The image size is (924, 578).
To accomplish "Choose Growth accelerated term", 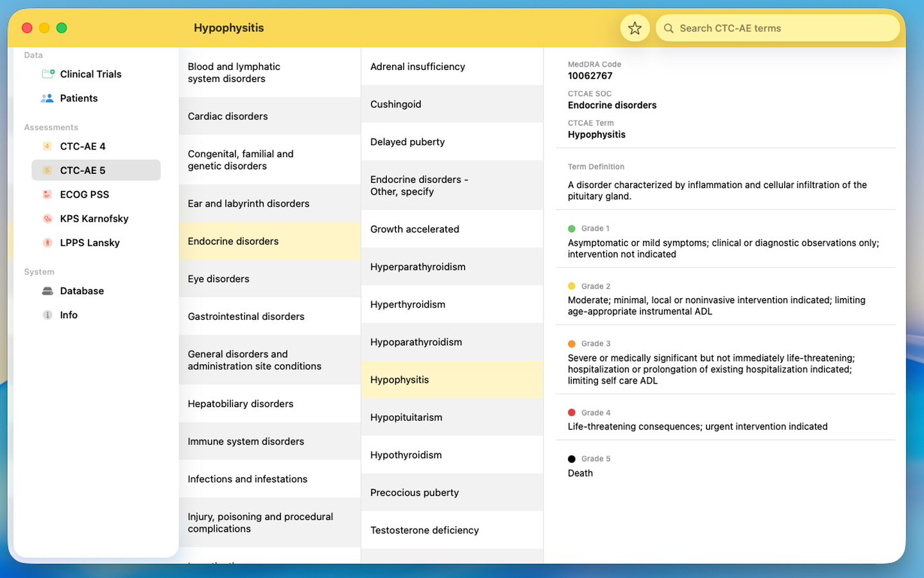I will [452, 229].
